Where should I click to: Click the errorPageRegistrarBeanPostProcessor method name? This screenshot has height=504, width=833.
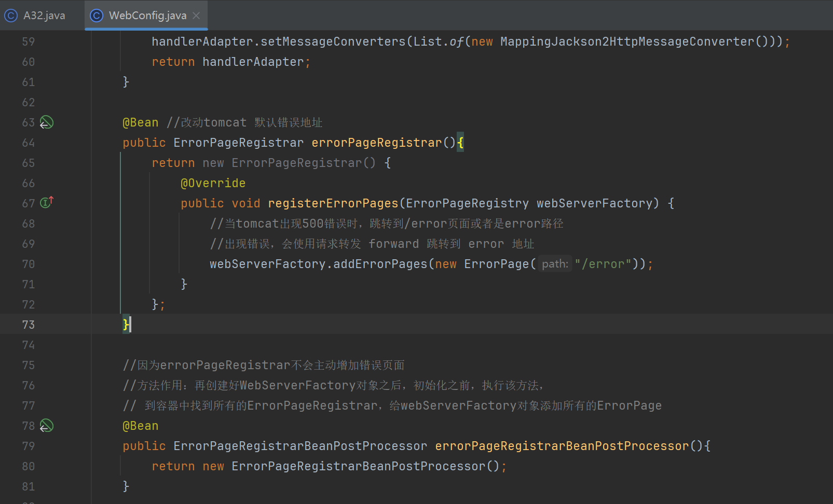(562, 446)
